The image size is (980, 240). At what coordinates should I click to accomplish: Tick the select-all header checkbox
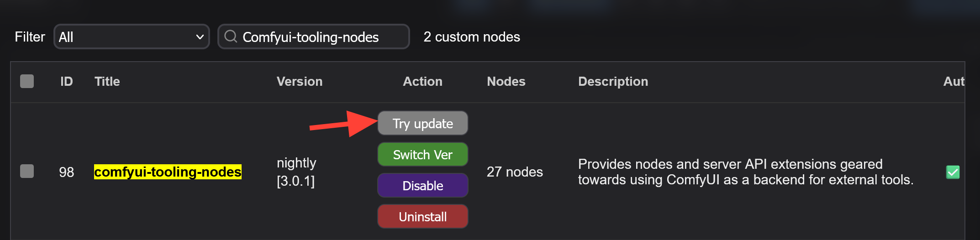27,81
